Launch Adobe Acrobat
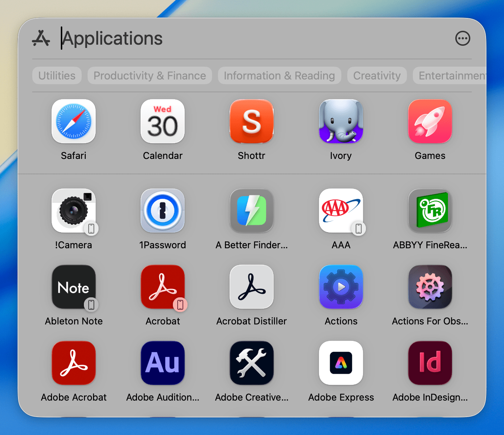Image resolution: width=504 pixels, height=435 pixels. 74,363
